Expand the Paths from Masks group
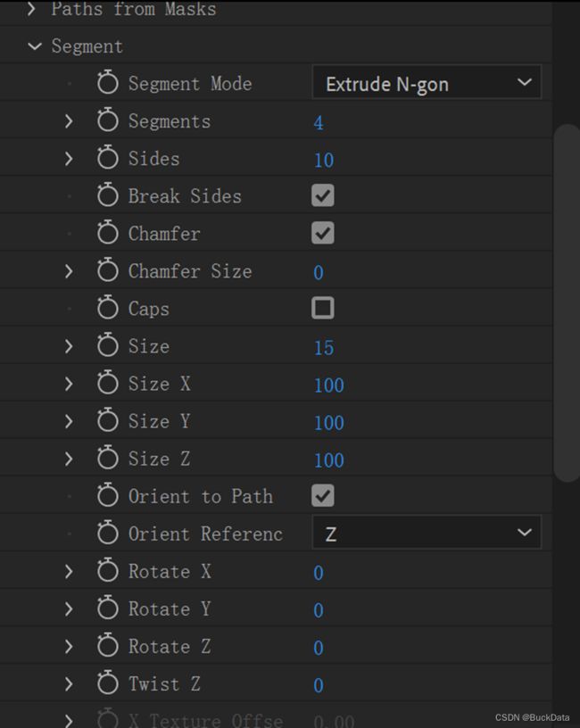 (31, 8)
